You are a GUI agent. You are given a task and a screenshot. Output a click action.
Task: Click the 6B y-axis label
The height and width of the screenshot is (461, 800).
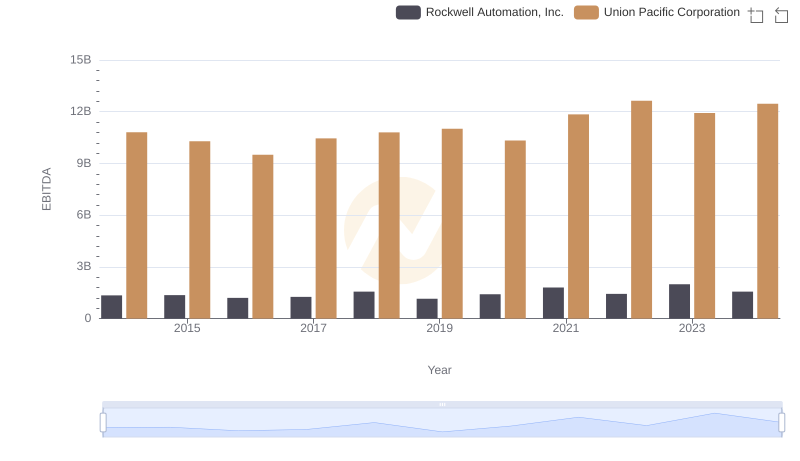84,215
